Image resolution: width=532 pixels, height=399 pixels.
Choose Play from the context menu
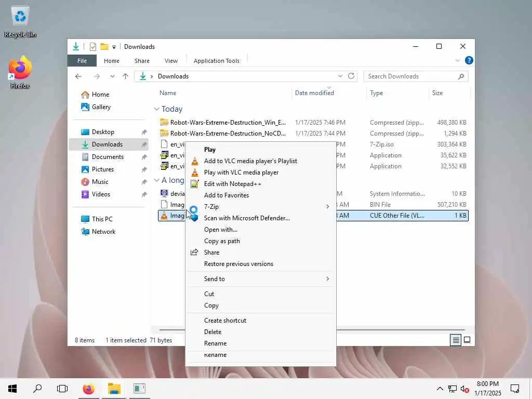(261, 150)
